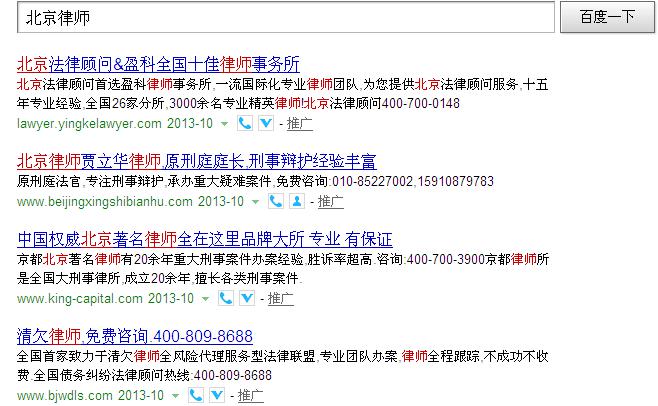Image resolution: width=658 pixels, height=406 pixels.
Task: Click 推广 label in the king-capital result
Action: 281,299
